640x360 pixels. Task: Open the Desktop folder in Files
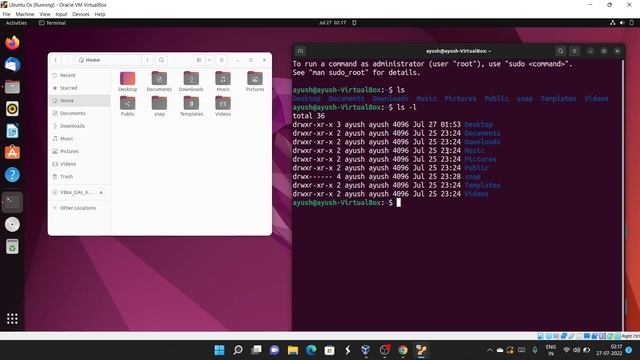pyautogui.click(x=127, y=81)
